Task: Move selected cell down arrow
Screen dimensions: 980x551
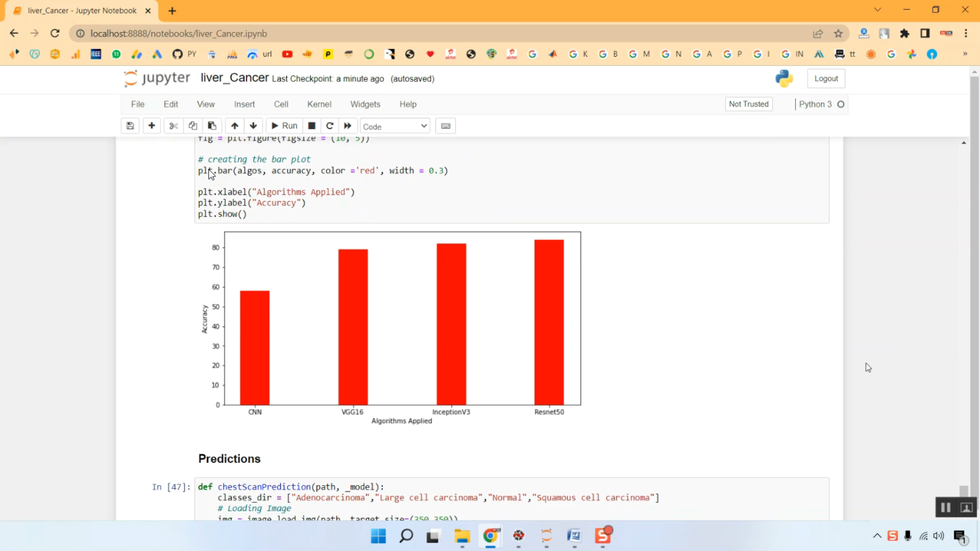Action: [253, 126]
